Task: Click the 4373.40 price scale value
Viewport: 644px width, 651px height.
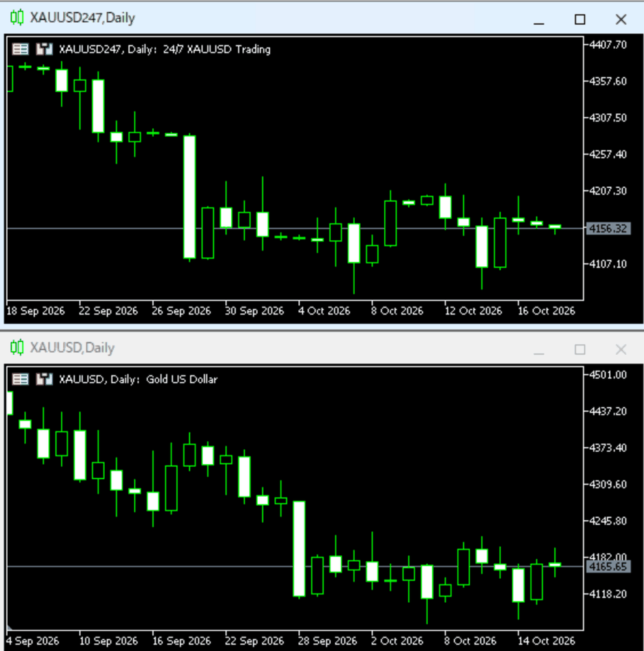Action: tap(608, 448)
